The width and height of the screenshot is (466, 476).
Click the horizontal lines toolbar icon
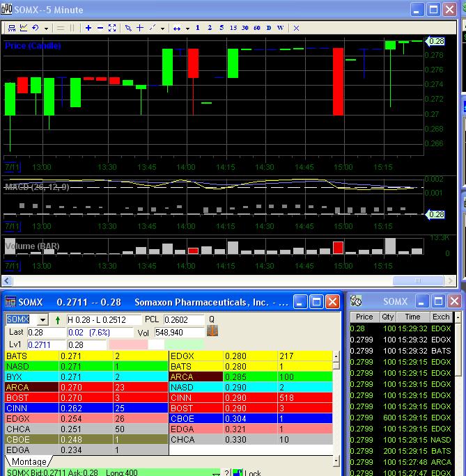coord(61,29)
